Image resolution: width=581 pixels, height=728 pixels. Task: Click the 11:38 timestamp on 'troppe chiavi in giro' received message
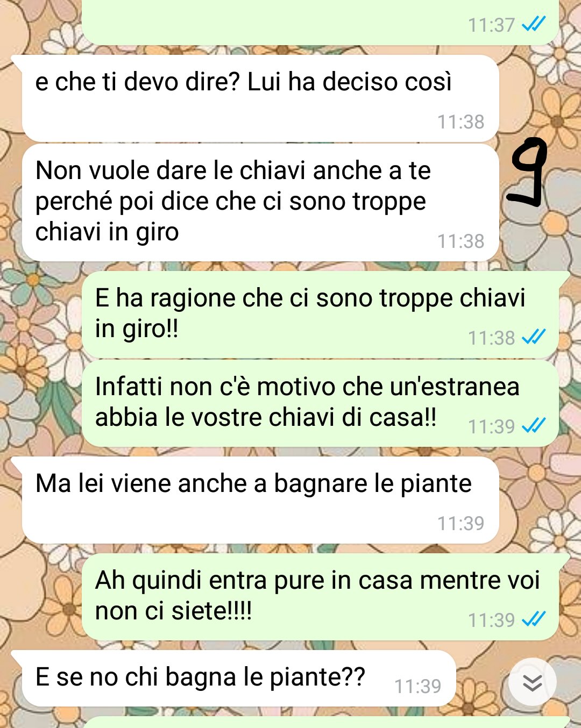point(460,241)
